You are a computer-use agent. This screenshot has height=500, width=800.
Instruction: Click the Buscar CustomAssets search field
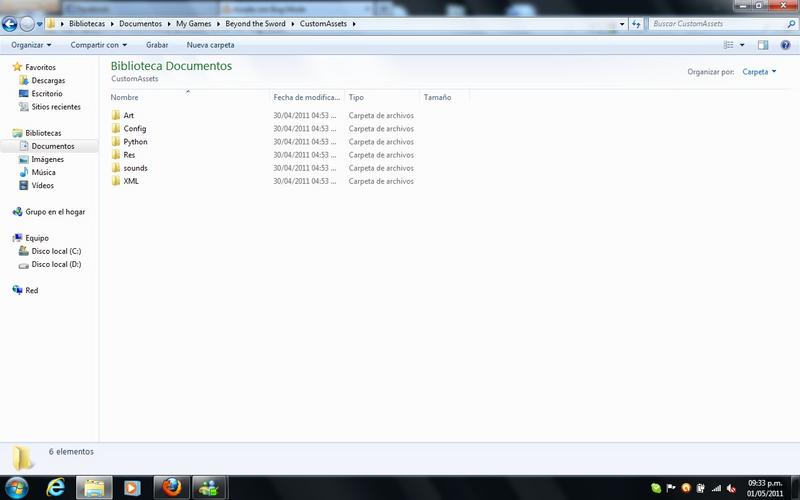pos(710,22)
